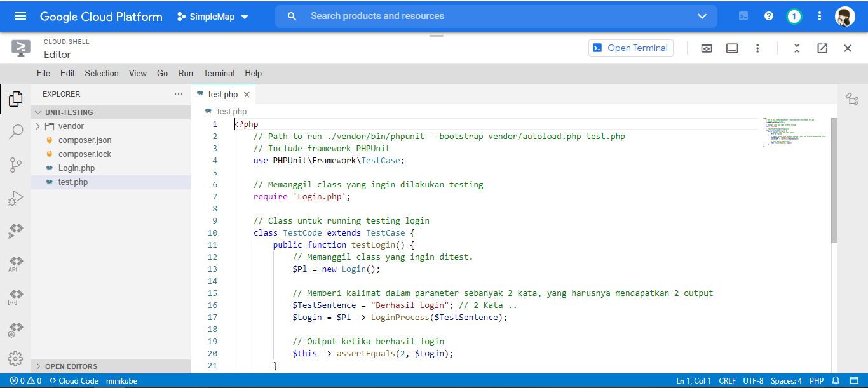
Task: Click the Open Terminal button
Action: click(630, 48)
